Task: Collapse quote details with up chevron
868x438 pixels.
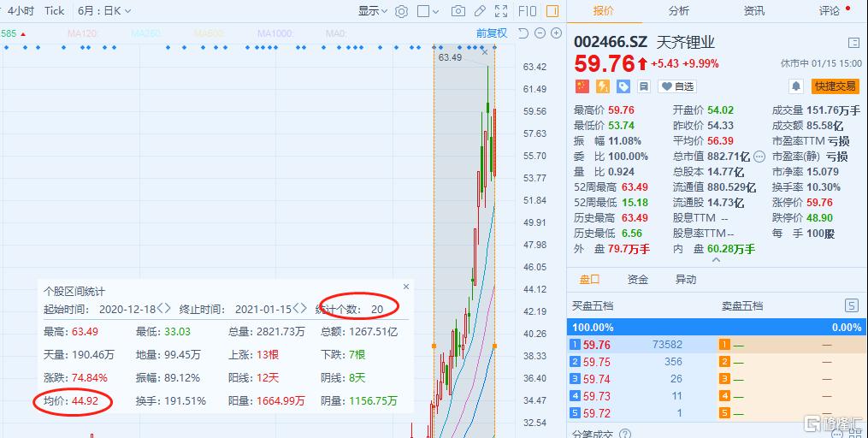Action: (716, 260)
